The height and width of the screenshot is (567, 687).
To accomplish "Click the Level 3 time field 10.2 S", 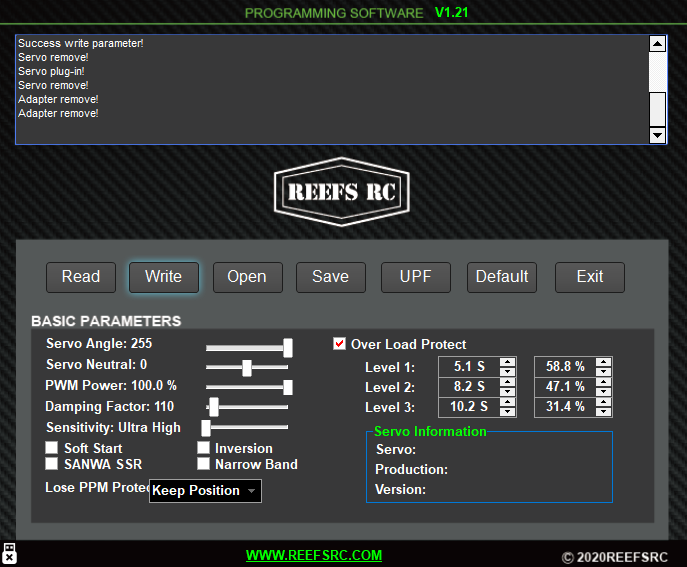I will pos(469,407).
